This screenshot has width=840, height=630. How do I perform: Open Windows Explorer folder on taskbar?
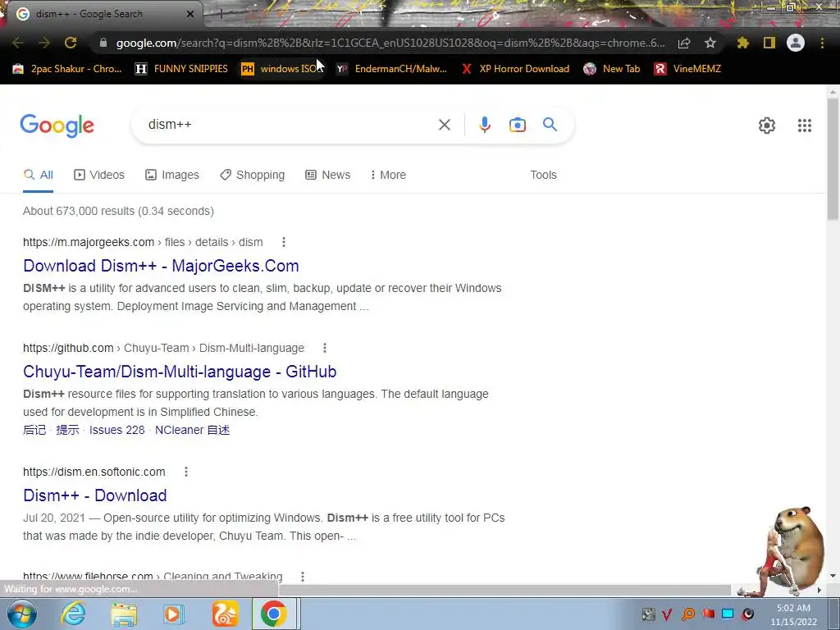point(124,614)
